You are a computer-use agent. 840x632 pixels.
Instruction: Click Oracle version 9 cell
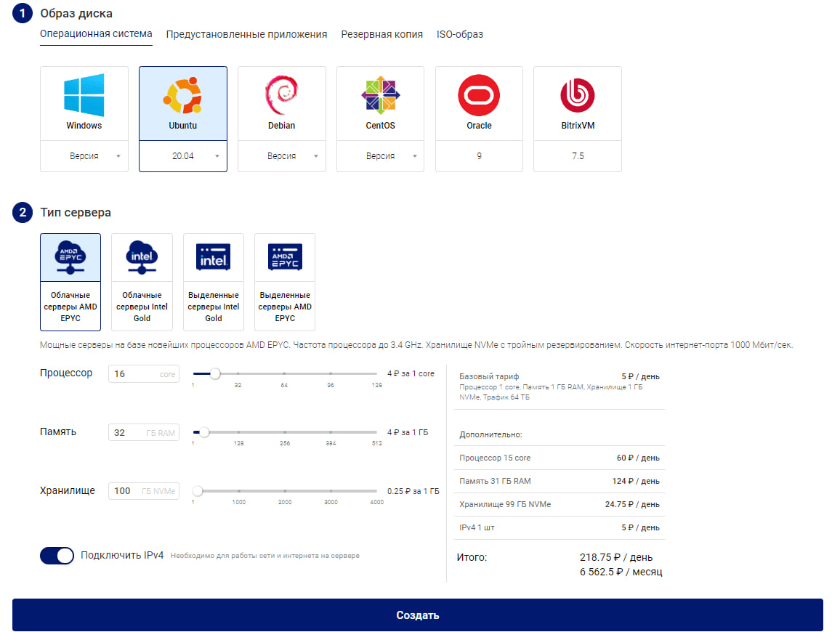479,156
